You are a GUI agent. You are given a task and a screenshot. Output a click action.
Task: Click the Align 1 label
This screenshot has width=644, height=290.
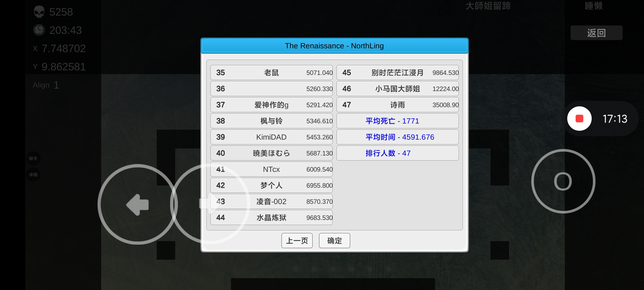pyautogui.click(x=46, y=85)
